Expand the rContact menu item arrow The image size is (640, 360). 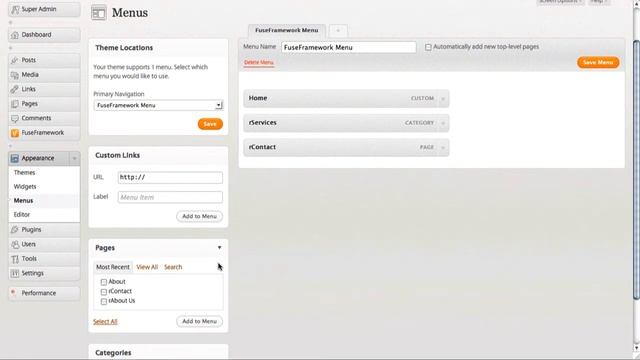coord(443,147)
